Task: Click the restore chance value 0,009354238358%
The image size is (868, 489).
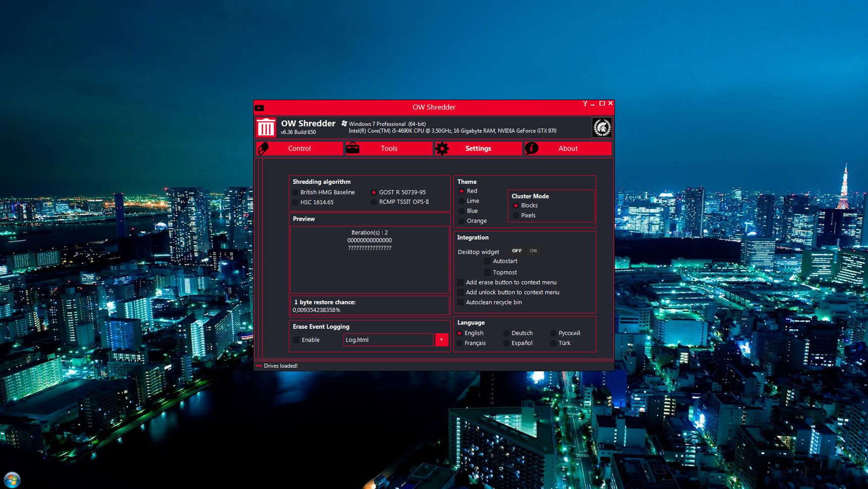Action: 316,310
